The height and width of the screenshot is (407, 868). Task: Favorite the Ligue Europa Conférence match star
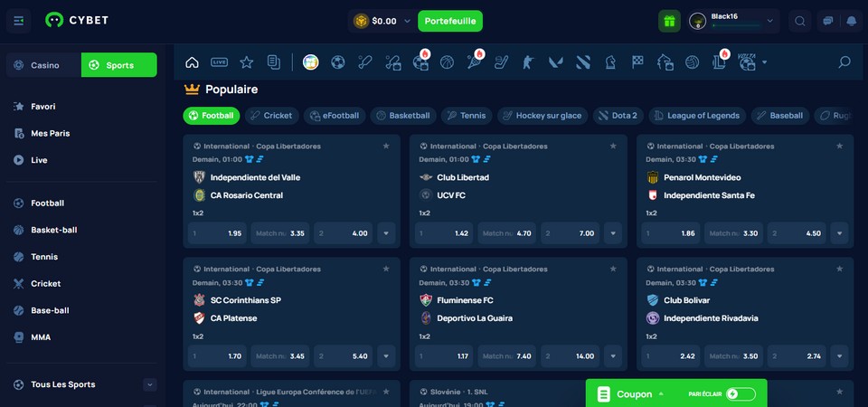click(386, 392)
